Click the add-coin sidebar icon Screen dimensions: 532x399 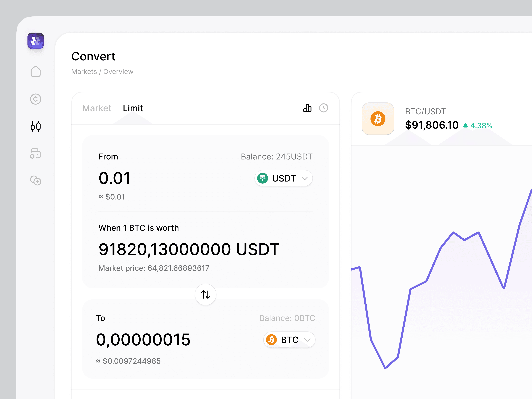(36, 181)
